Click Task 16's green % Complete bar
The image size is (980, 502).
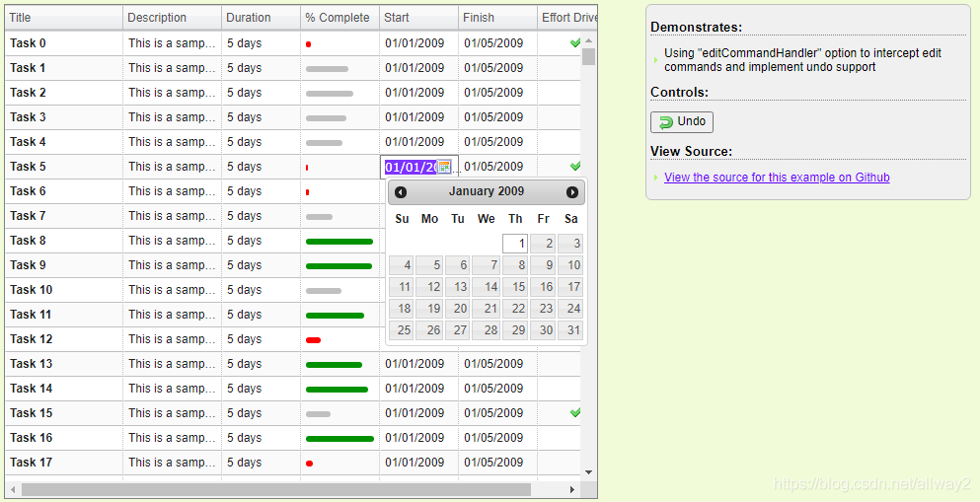[340, 439]
